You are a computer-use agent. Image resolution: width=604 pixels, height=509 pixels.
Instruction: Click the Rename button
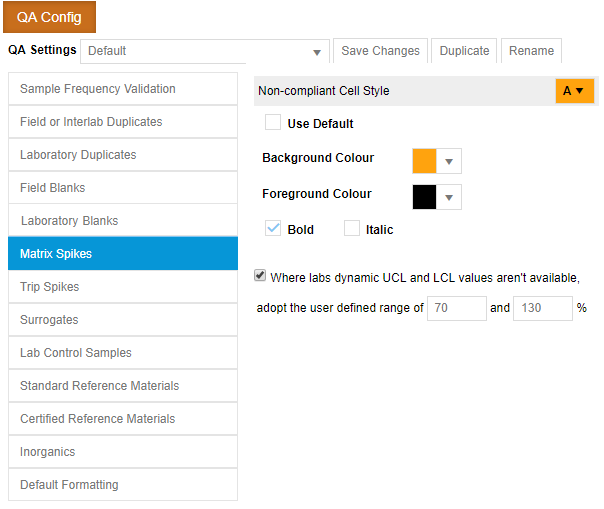[530, 51]
